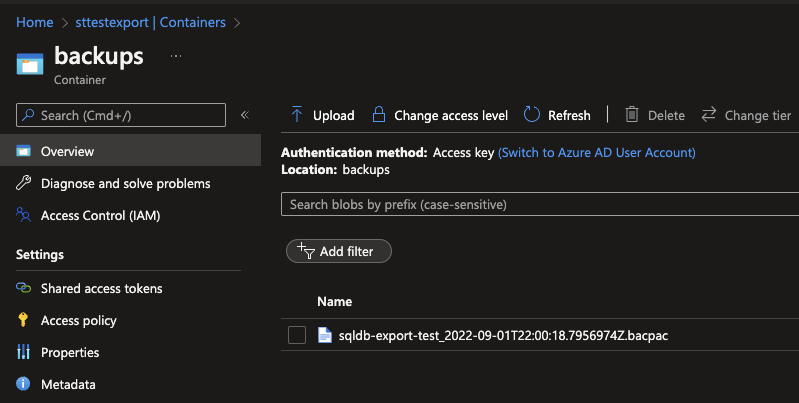Click the Access policy key icon
Screen dimensions: 799x403
pyautogui.click(x=23, y=320)
